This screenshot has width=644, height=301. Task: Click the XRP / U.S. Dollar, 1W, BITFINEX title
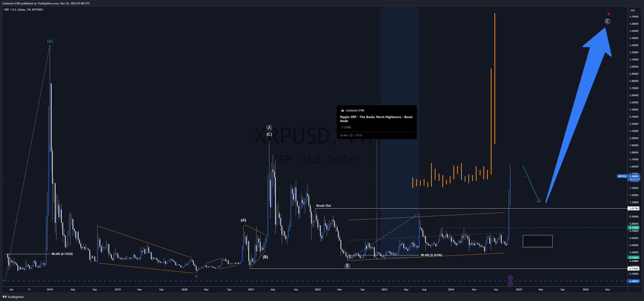(24, 9)
